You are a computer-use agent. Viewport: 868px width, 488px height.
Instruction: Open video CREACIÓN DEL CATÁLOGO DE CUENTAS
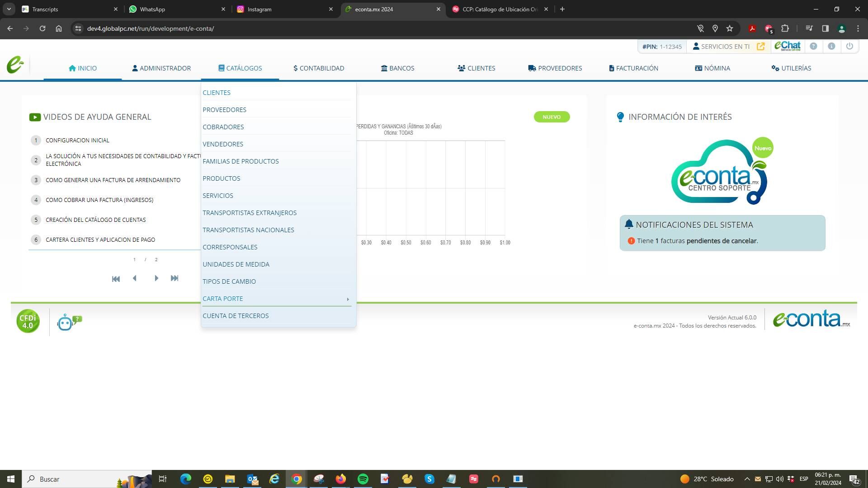(x=96, y=220)
